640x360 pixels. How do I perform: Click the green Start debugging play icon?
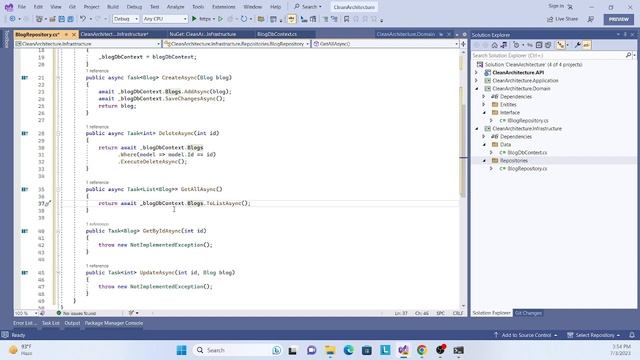click(194, 19)
